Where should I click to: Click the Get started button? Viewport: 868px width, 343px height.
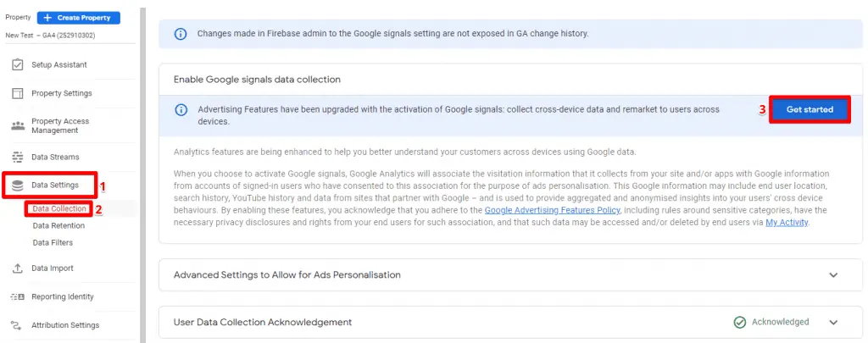point(810,109)
